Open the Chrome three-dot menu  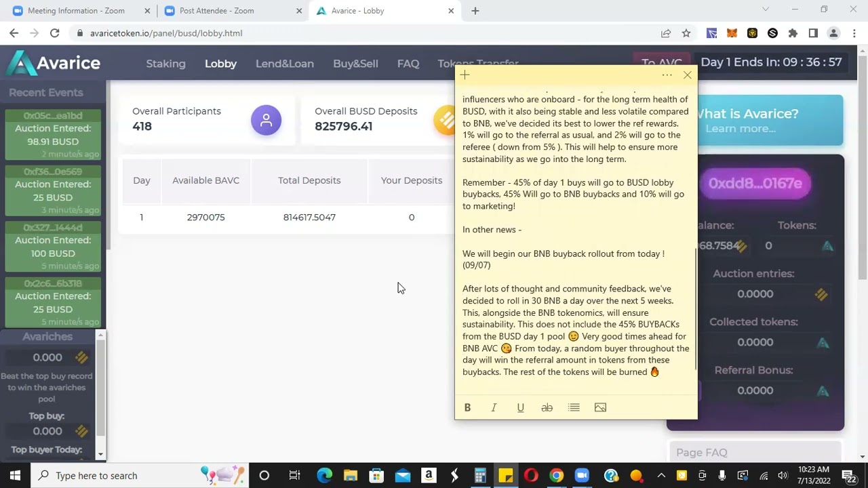(x=854, y=33)
